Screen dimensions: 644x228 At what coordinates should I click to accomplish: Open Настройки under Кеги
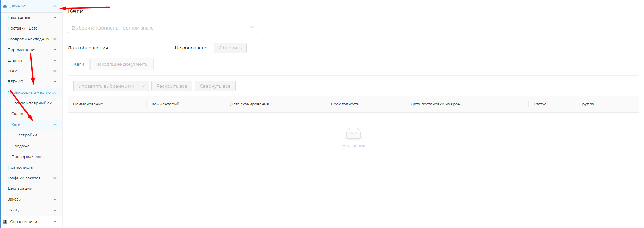click(26, 135)
